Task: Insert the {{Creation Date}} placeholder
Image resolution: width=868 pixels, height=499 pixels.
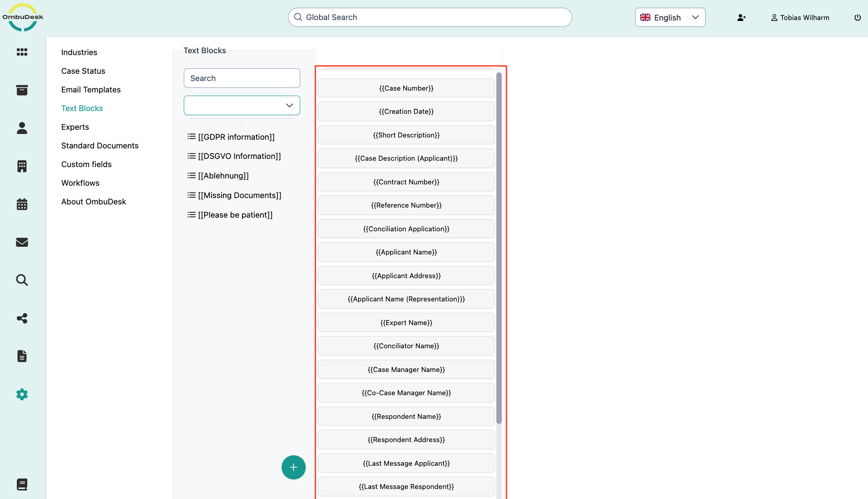Action: pyautogui.click(x=406, y=112)
